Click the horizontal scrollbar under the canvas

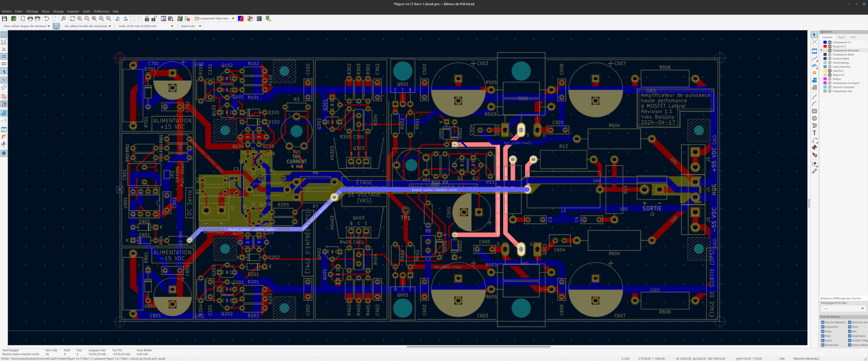(x=479, y=347)
